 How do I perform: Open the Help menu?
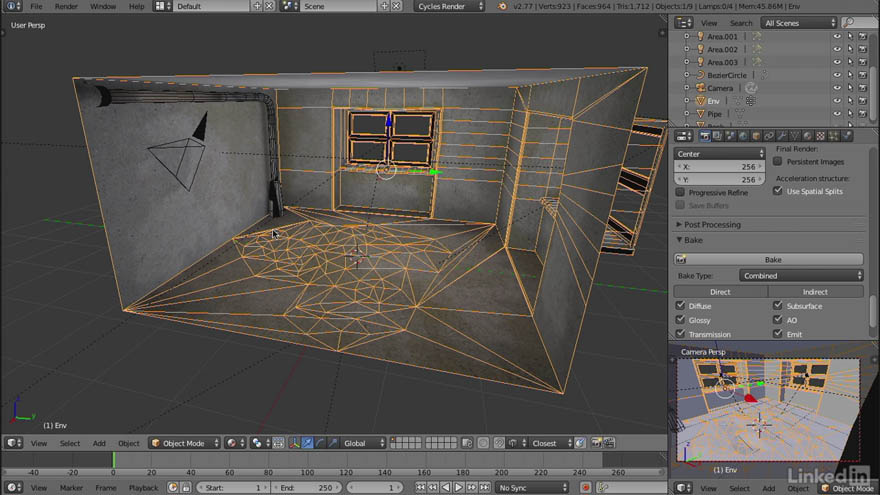136,6
